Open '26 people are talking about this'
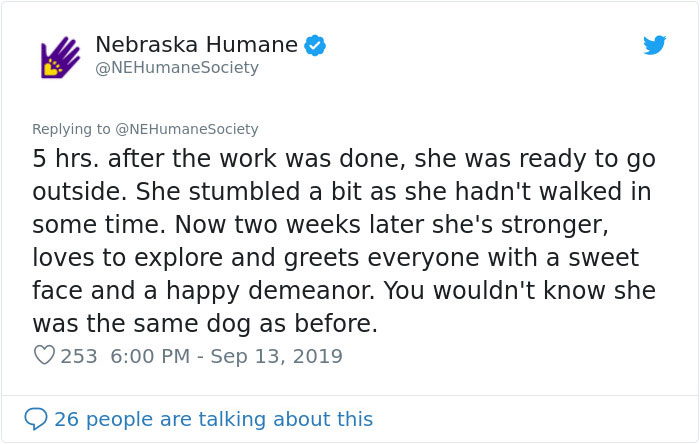The height and width of the screenshot is (444, 700). point(213,418)
